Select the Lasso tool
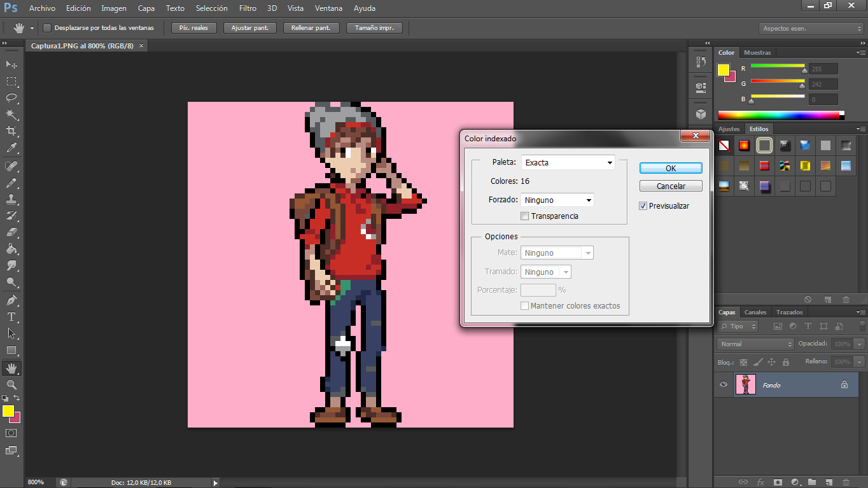The width and height of the screenshot is (868, 488). tap(11, 98)
